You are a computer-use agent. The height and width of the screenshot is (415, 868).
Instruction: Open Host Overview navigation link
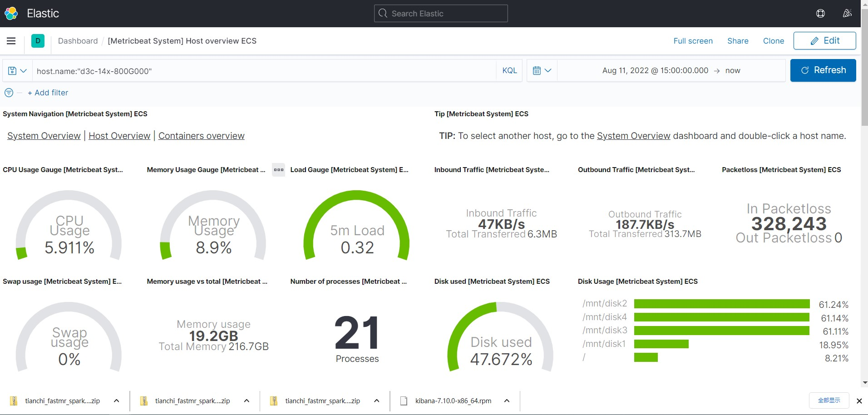tap(119, 136)
